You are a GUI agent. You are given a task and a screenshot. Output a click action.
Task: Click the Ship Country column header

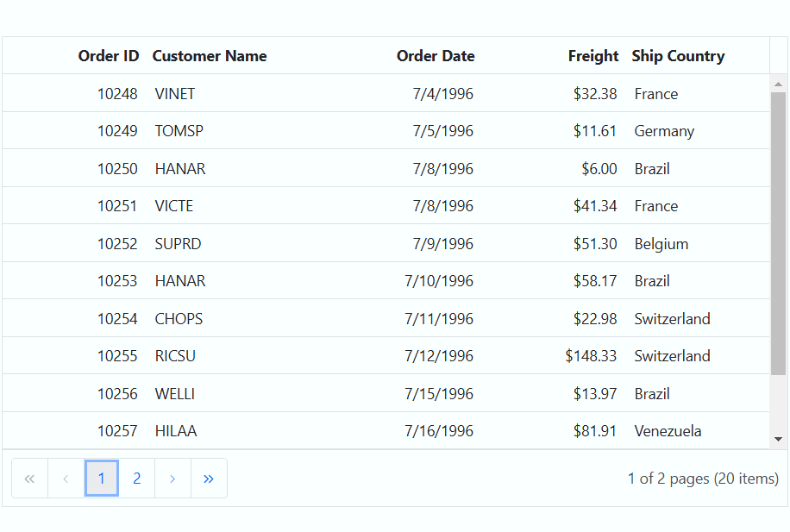point(678,55)
